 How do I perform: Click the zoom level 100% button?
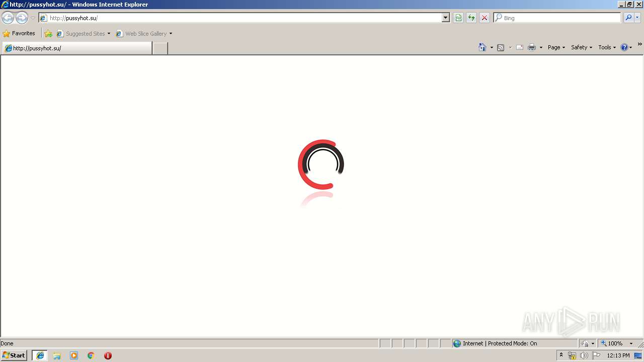click(x=611, y=343)
